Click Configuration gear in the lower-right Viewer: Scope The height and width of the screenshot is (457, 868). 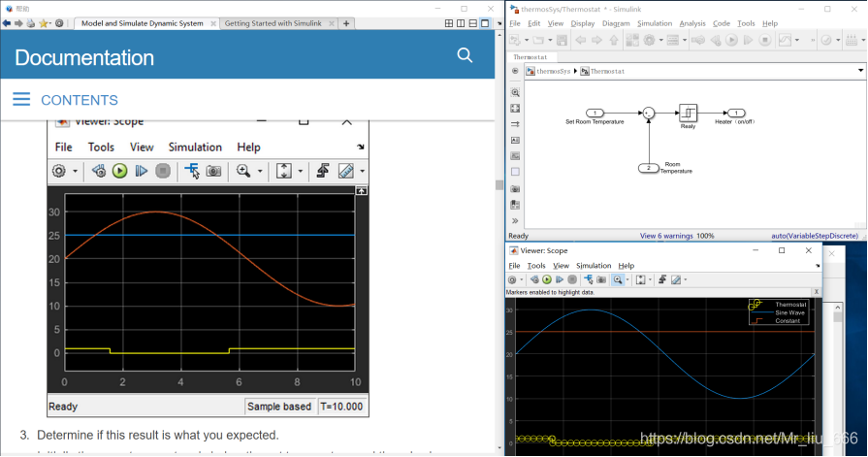click(512, 279)
